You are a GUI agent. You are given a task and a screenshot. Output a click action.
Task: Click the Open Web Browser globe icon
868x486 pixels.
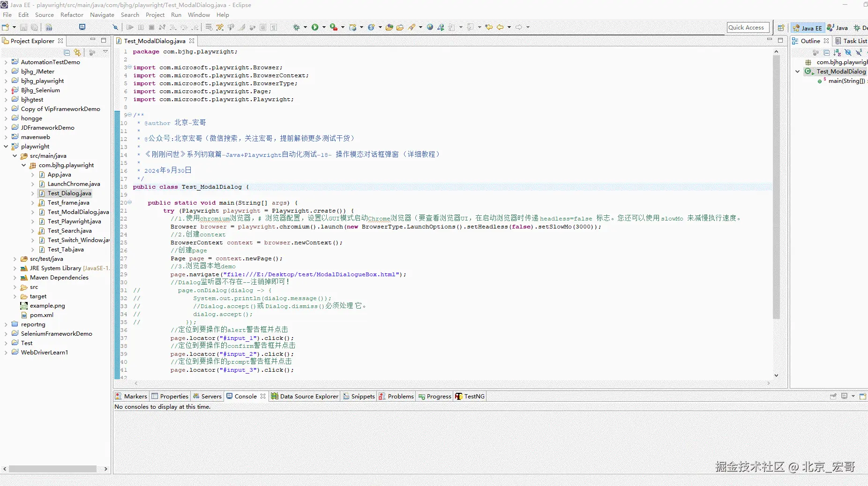pyautogui.click(x=430, y=27)
